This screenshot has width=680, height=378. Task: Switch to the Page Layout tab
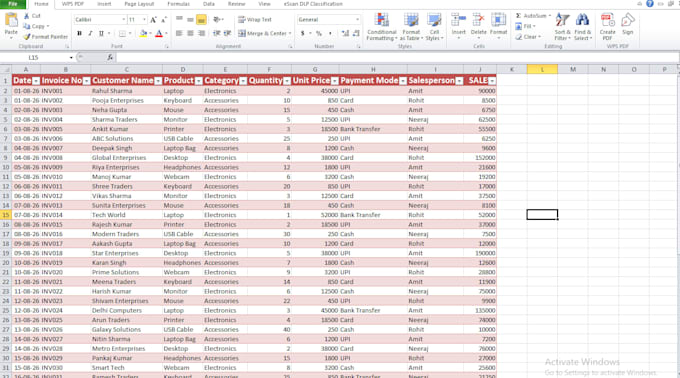pyautogui.click(x=139, y=4)
